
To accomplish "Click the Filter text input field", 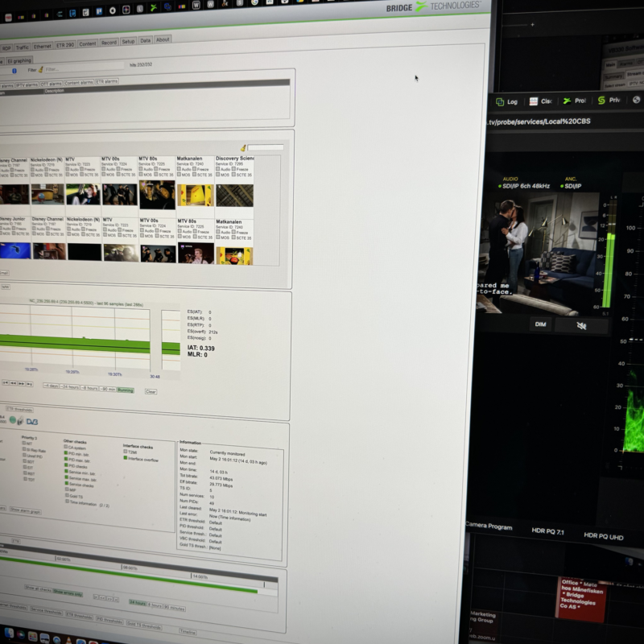I will (x=84, y=68).
